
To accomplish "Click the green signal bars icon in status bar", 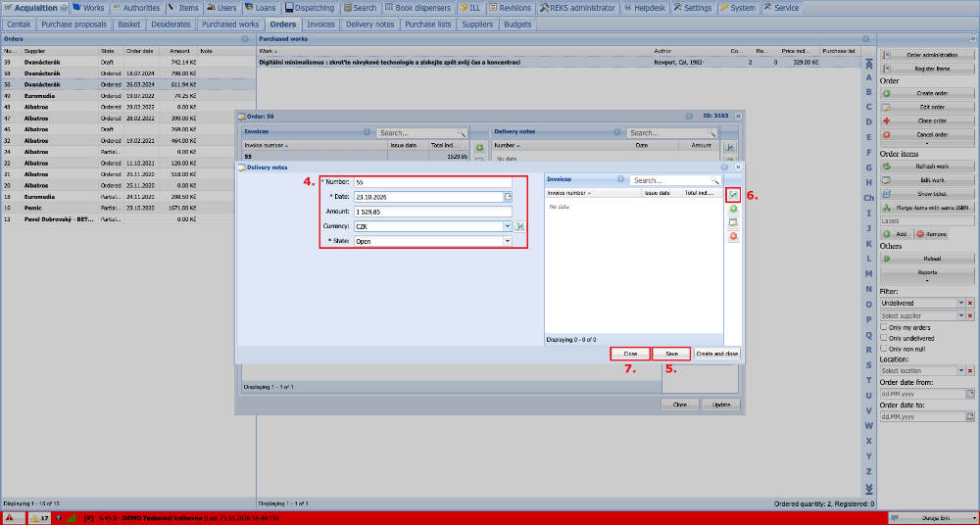I will (x=72, y=518).
